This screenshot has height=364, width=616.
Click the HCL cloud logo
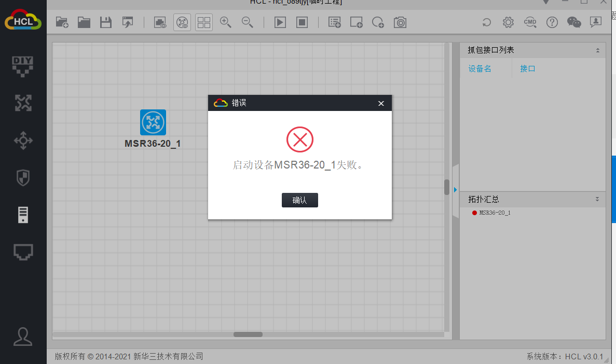point(23,20)
